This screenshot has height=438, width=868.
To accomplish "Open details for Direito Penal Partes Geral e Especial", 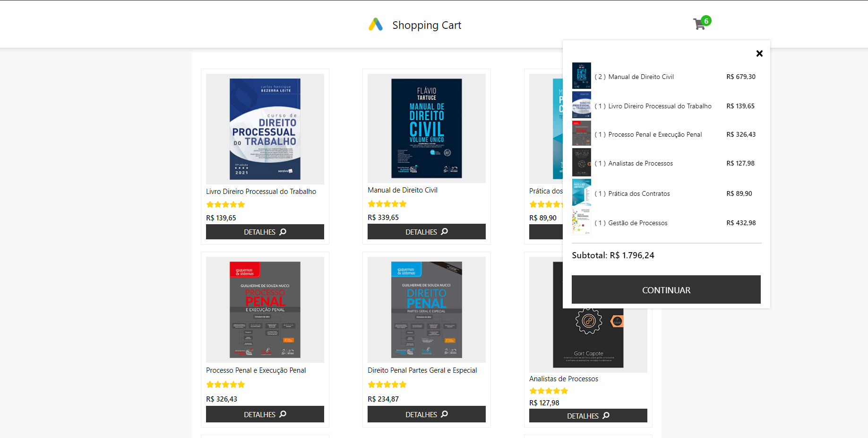I will (427, 414).
